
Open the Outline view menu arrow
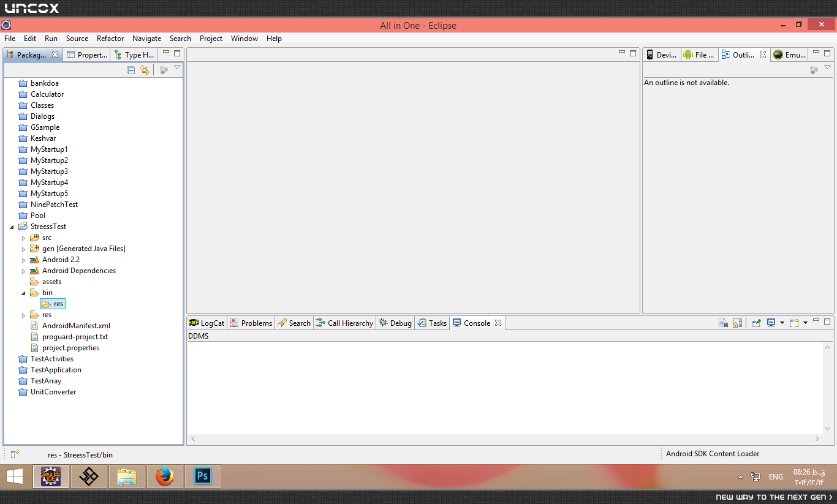[x=827, y=67]
